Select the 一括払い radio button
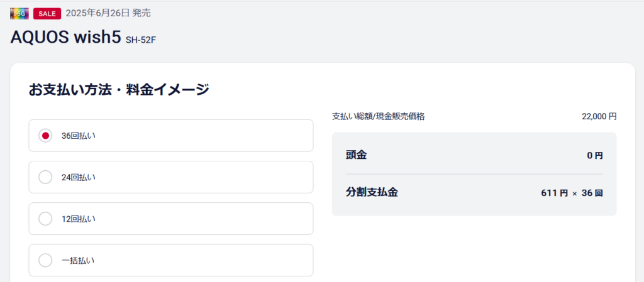This screenshot has width=644, height=282. 45,260
